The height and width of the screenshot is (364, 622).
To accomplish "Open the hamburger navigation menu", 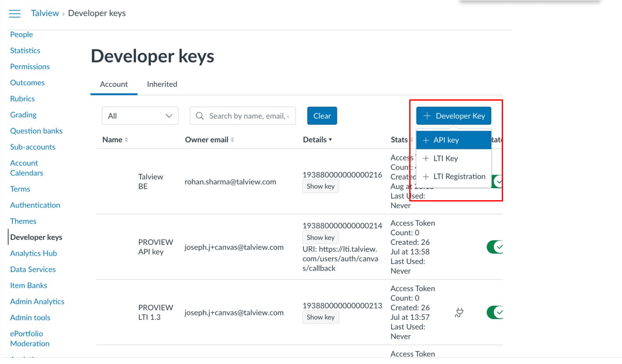I will coord(15,13).
